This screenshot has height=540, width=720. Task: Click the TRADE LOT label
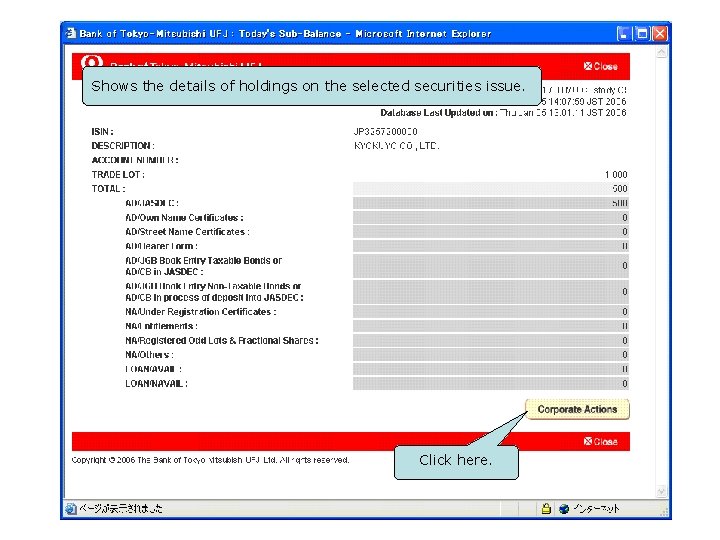[118, 174]
